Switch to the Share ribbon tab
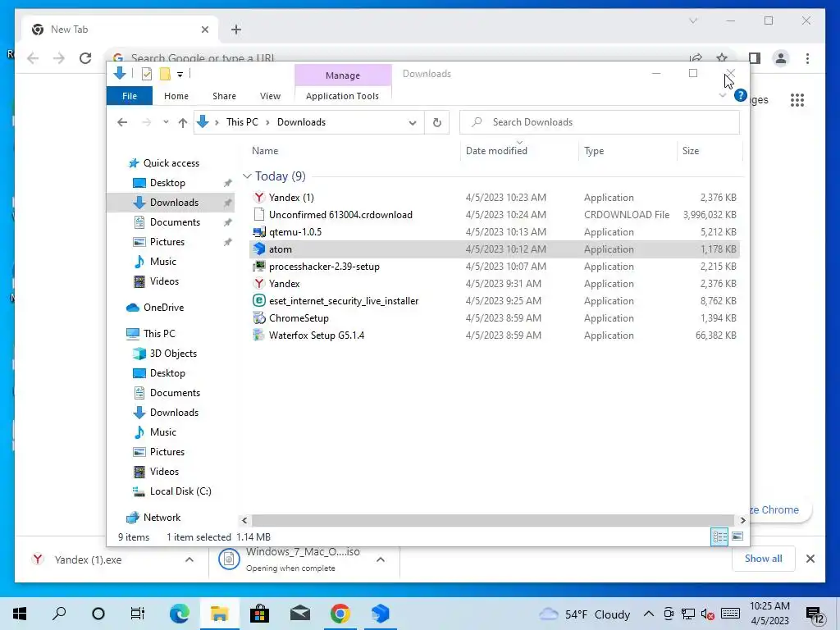 224,96
